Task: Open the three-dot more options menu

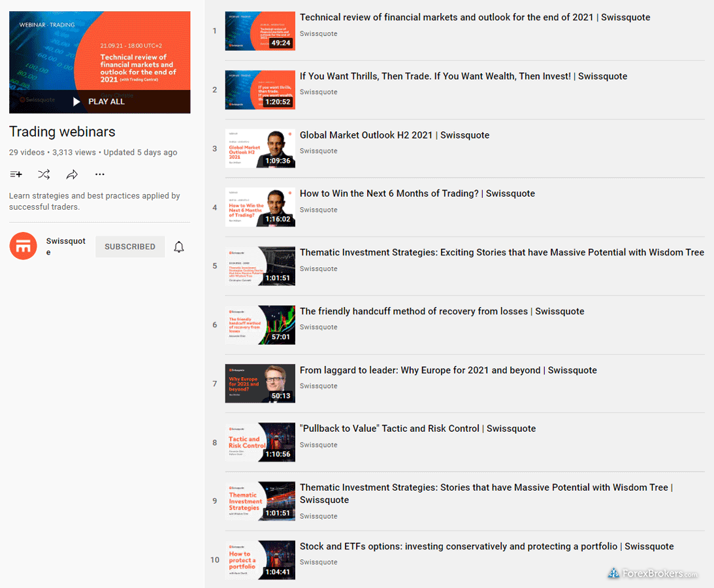Action: pyautogui.click(x=100, y=174)
